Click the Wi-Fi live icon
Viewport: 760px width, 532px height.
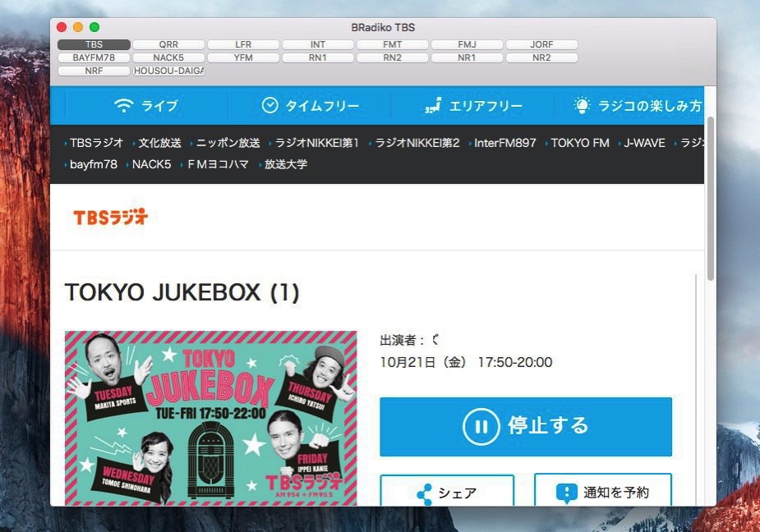point(123,105)
